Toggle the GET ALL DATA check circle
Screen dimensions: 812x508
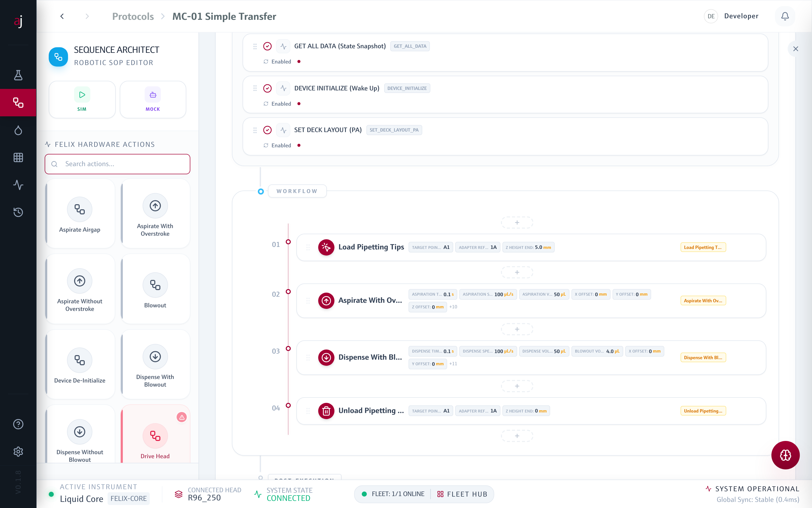[x=267, y=46]
